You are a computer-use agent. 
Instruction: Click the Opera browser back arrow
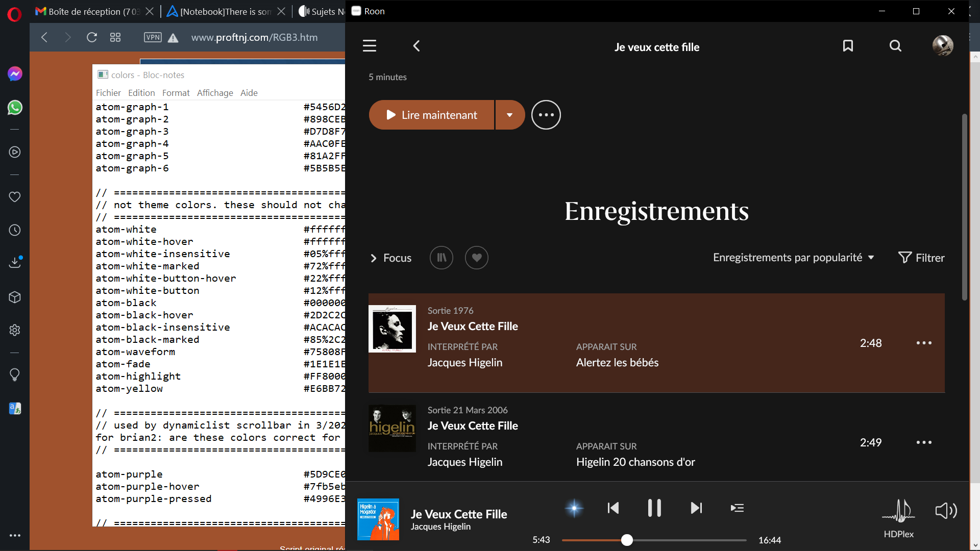click(44, 37)
